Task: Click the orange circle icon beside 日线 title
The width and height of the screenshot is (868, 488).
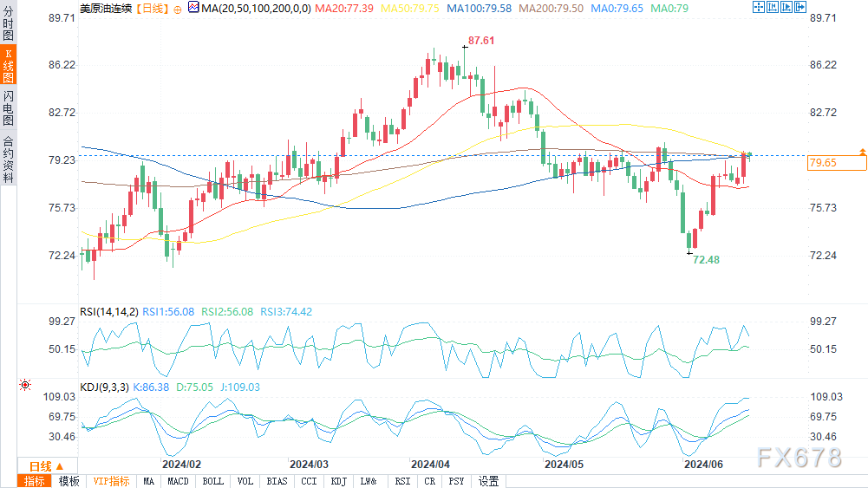Action: coord(178,8)
